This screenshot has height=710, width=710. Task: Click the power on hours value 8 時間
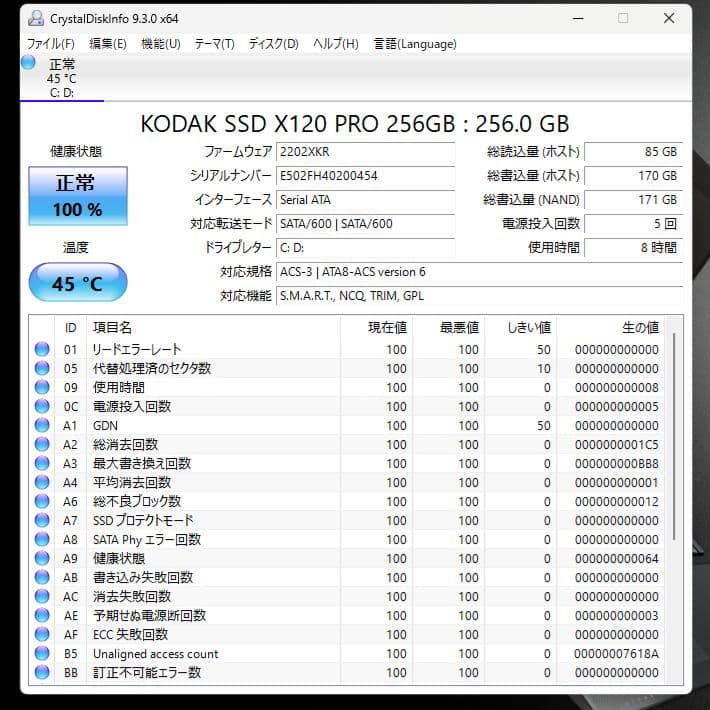point(633,248)
